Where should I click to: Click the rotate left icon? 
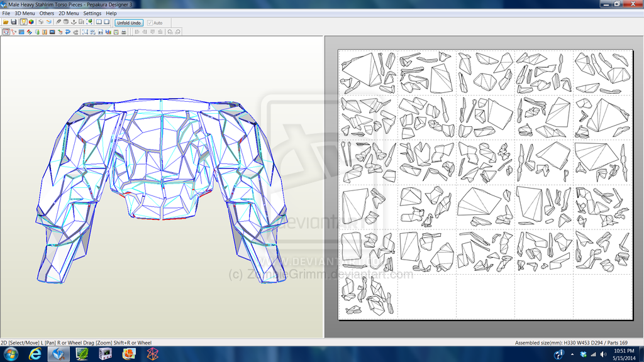[170, 32]
